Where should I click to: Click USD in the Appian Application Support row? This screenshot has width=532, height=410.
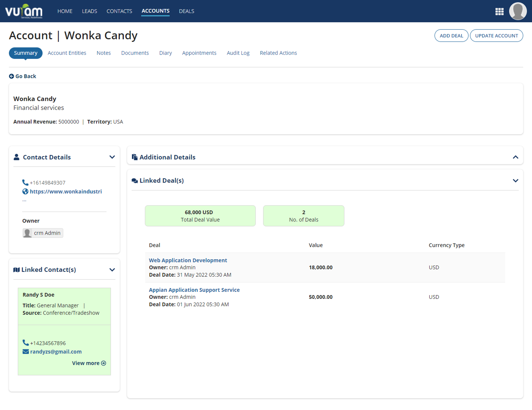(x=434, y=297)
